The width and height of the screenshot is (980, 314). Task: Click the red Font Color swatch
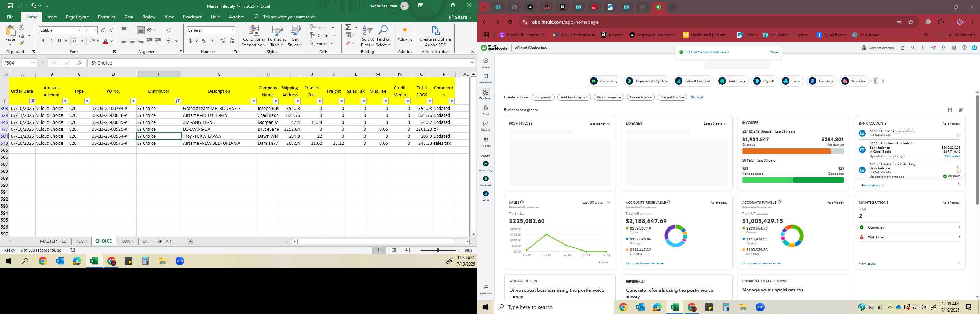105,41
